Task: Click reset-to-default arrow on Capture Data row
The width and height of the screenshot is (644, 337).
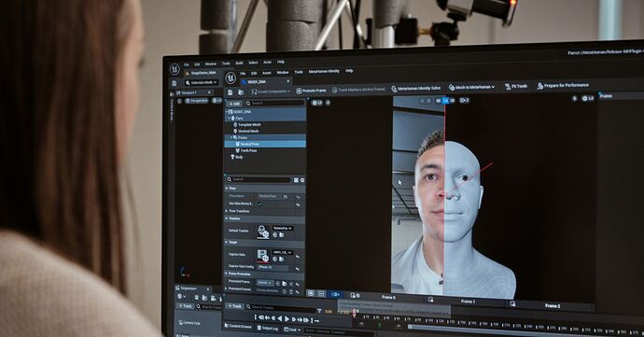Action: 298,257
